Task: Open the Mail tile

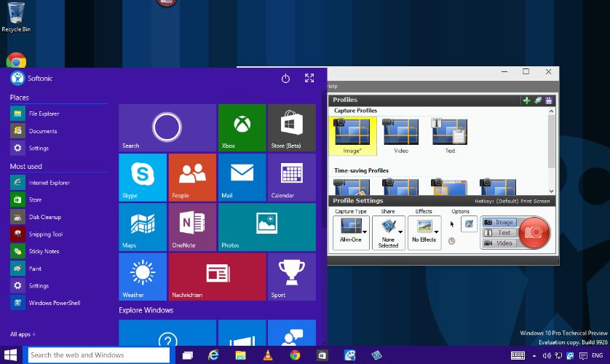Action: click(242, 178)
